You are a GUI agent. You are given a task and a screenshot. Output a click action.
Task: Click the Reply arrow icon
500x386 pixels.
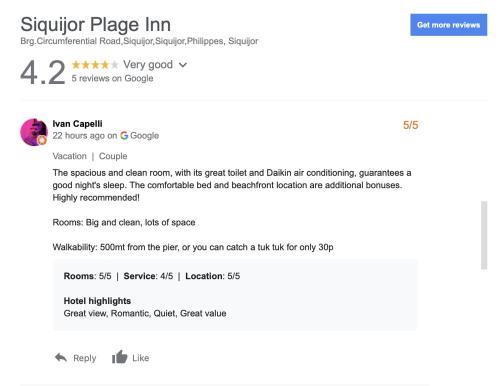[x=61, y=358]
